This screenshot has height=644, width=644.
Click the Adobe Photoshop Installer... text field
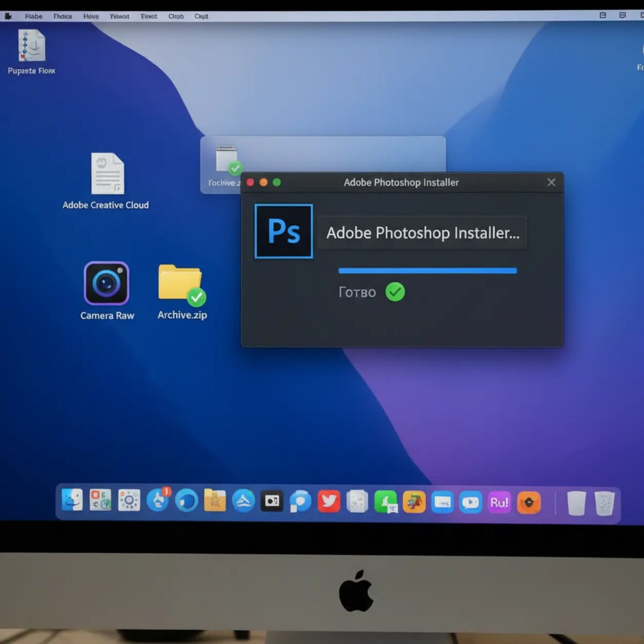(422, 233)
